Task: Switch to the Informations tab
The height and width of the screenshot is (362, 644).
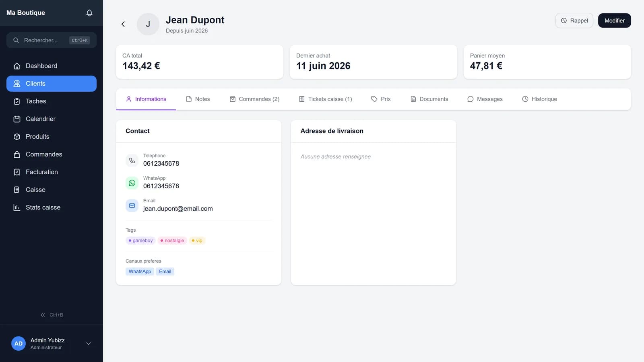Action: 146,99
